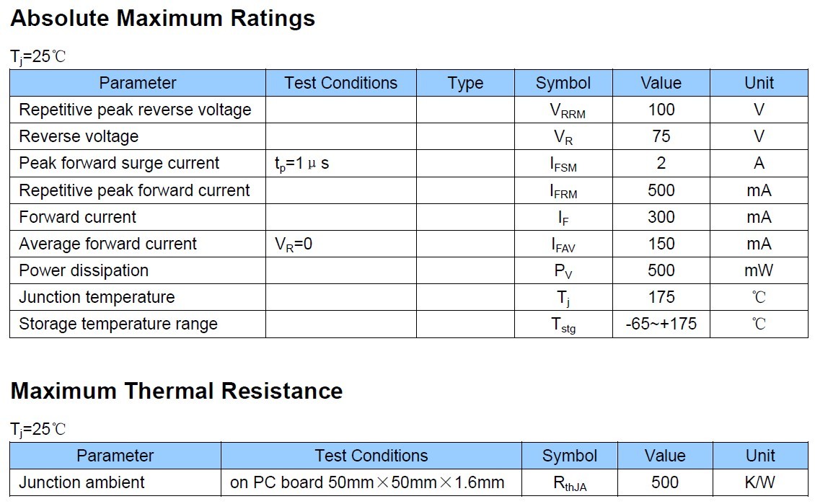Click Storage temperature range cell
The image size is (815, 504).
coord(118,324)
